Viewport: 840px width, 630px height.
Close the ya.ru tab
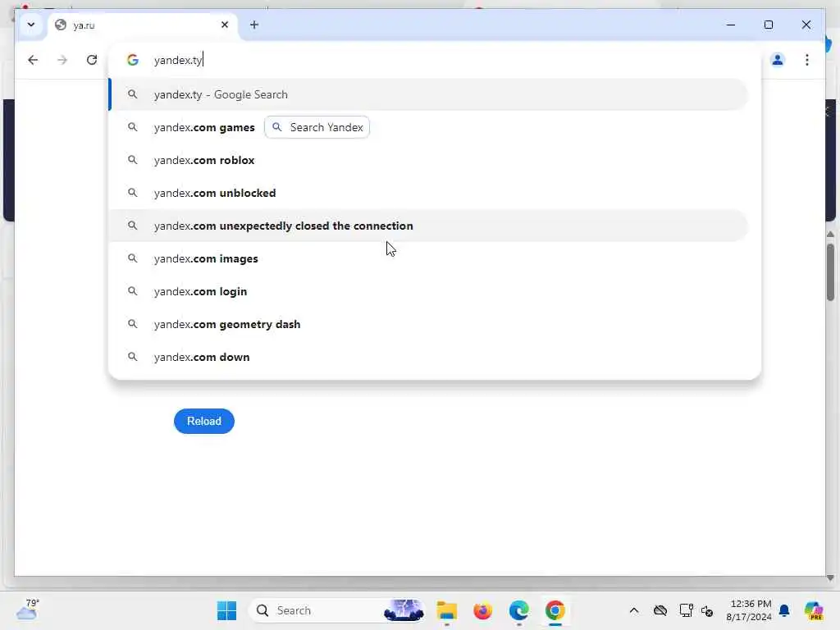[225, 25]
